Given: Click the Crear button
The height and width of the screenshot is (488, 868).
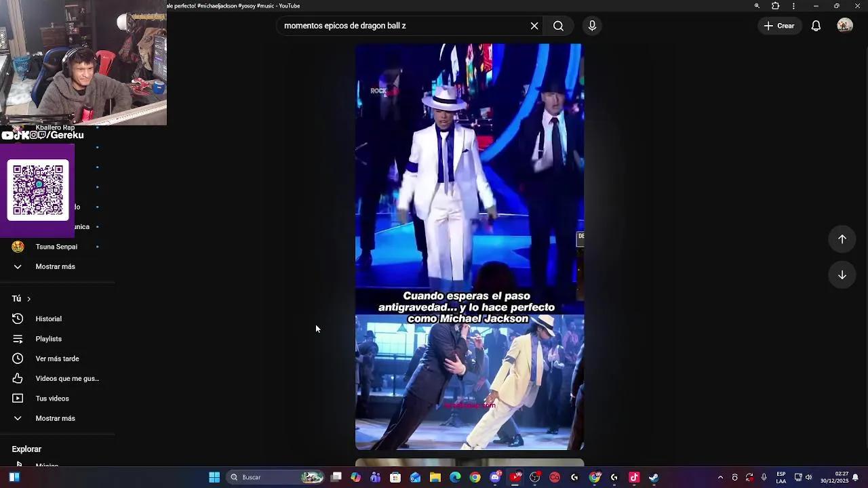Looking at the screenshot, I should coord(778,26).
